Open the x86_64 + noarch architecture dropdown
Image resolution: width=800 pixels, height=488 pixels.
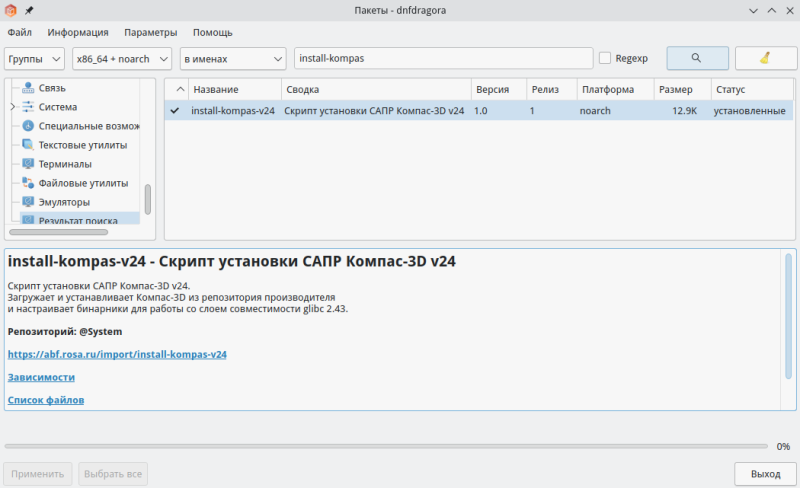pos(122,59)
